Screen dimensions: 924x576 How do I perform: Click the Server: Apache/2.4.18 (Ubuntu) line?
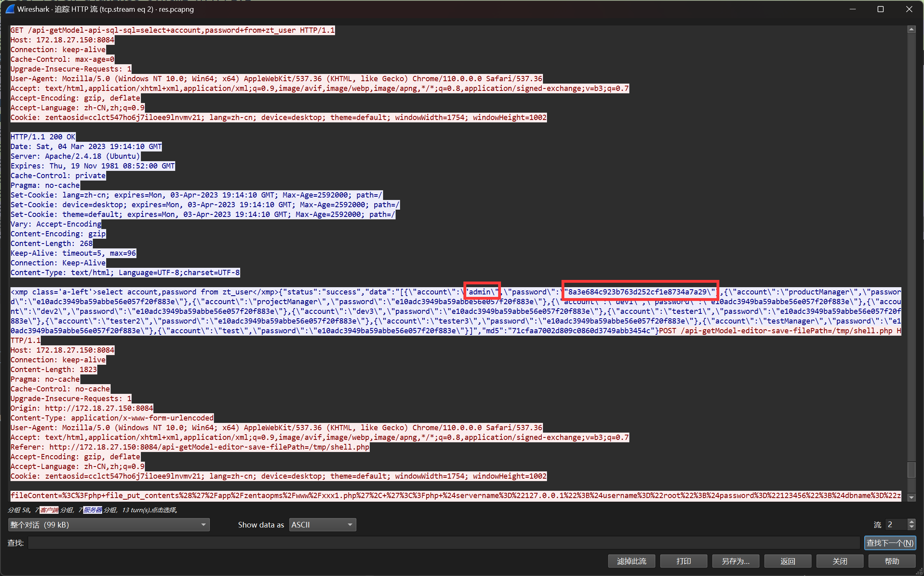coord(75,156)
